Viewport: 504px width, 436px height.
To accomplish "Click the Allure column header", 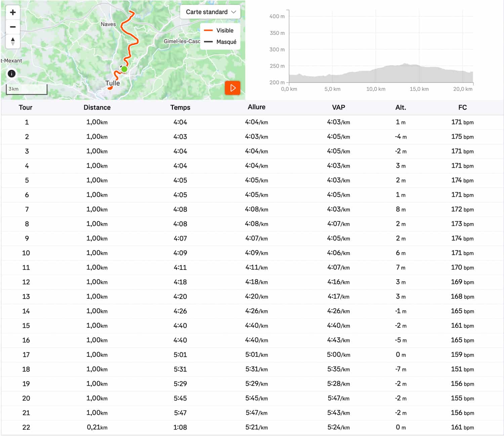I will (256, 107).
